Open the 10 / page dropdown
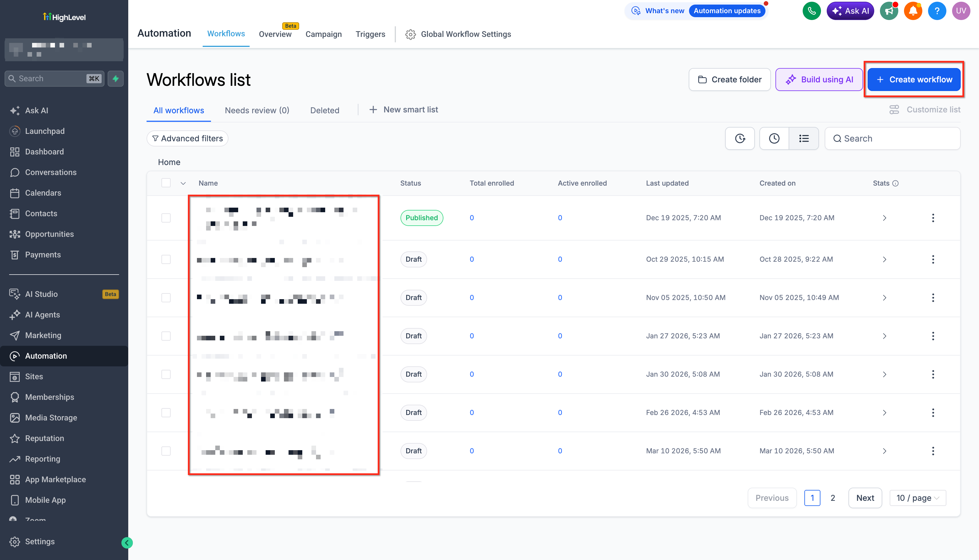This screenshot has height=560, width=979. [x=917, y=498]
